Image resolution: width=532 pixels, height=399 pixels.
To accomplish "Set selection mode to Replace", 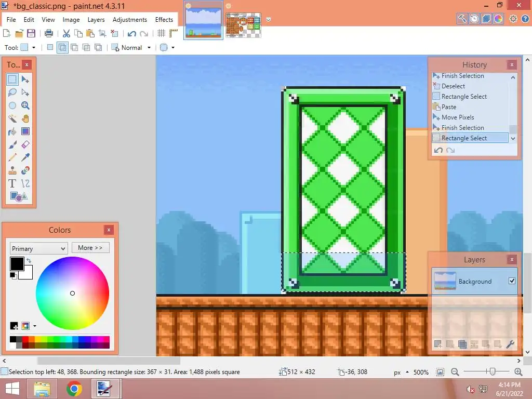I will [50, 47].
